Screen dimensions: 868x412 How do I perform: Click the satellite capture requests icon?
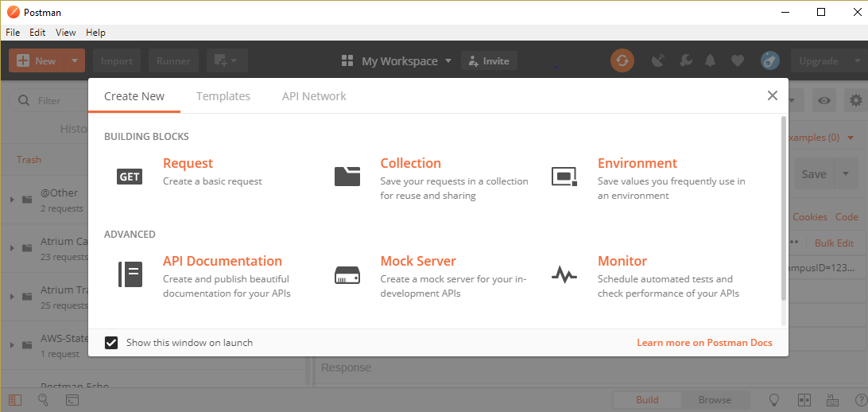point(657,61)
